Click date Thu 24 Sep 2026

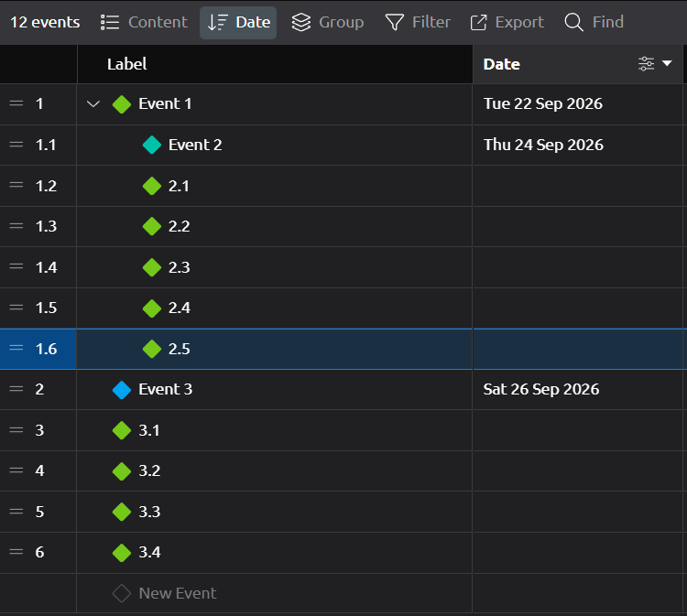click(x=543, y=145)
